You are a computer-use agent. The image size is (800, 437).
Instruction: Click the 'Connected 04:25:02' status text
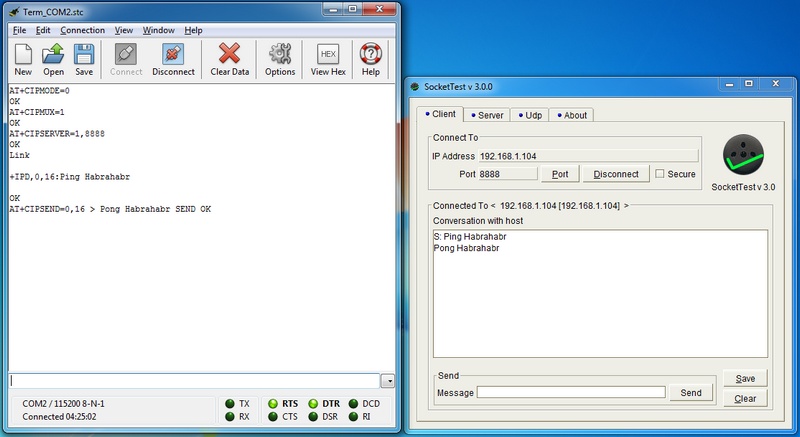pyautogui.click(x=59, y=417)
